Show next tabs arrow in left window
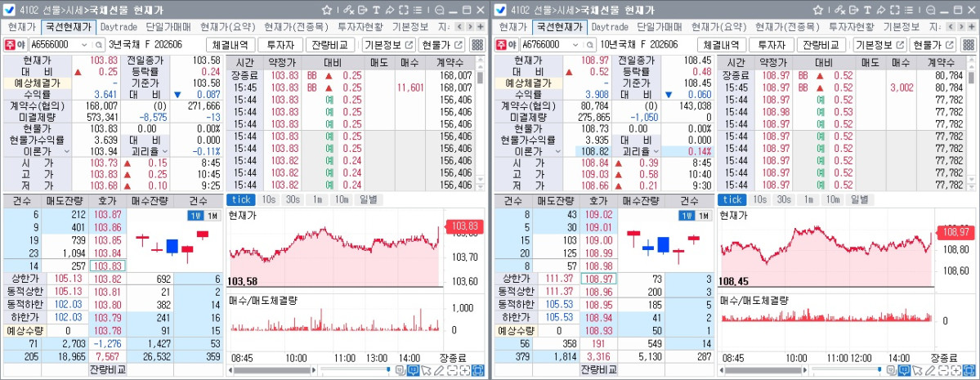 coord(470,27)
